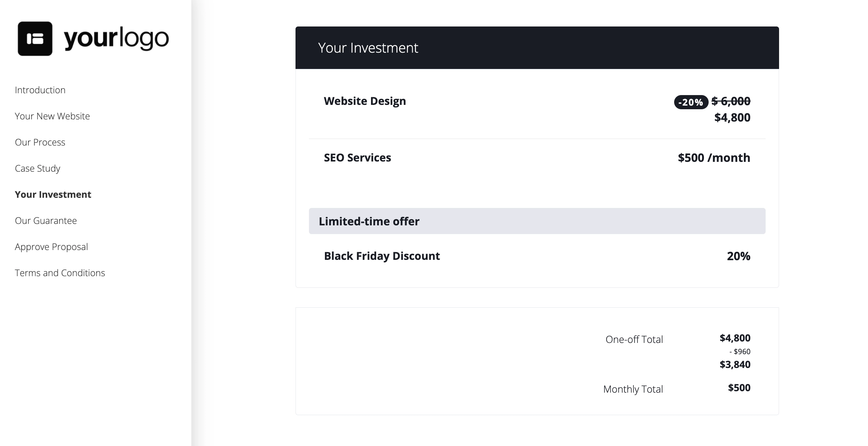Screen dimensions: 868x446
Task: Click the Monthly Total $500 value
Action: pos(739,388)
